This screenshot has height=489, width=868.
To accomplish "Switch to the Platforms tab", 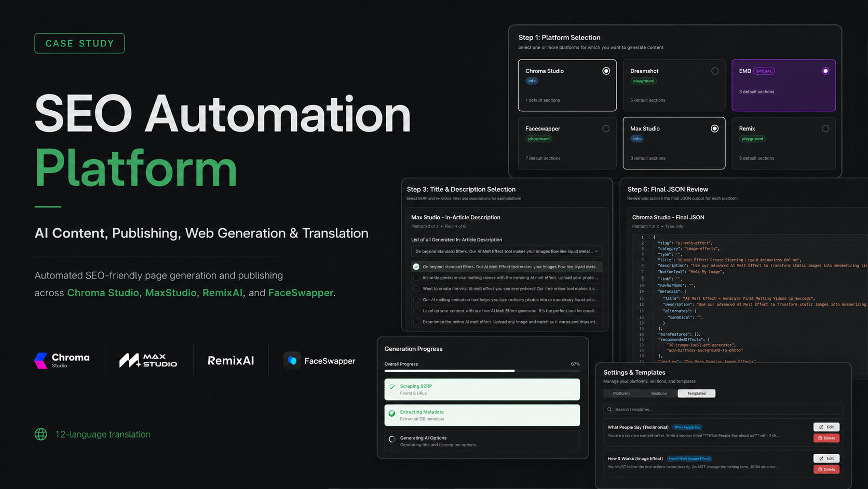I will (621, 393).
